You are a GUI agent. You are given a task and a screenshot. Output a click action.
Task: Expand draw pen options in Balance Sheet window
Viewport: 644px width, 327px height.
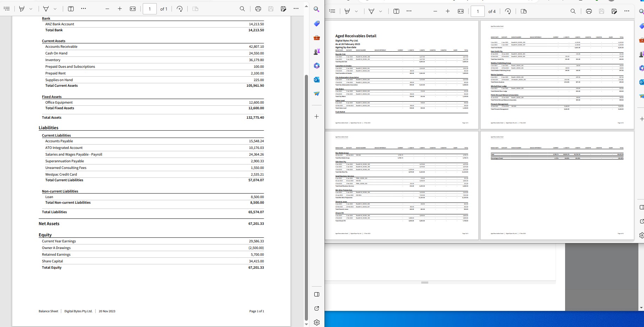[x=55, y=9]
